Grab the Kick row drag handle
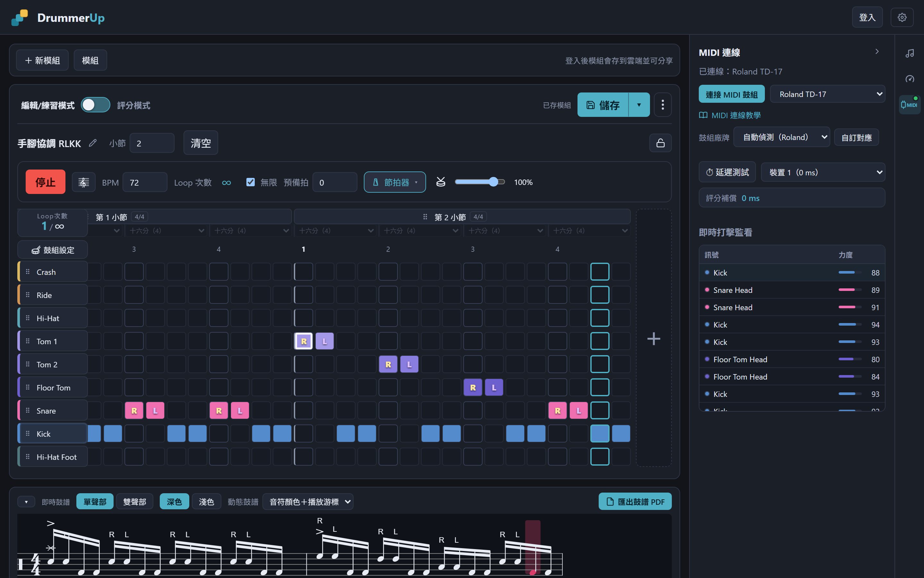924x578 pixels. (28, 433)
